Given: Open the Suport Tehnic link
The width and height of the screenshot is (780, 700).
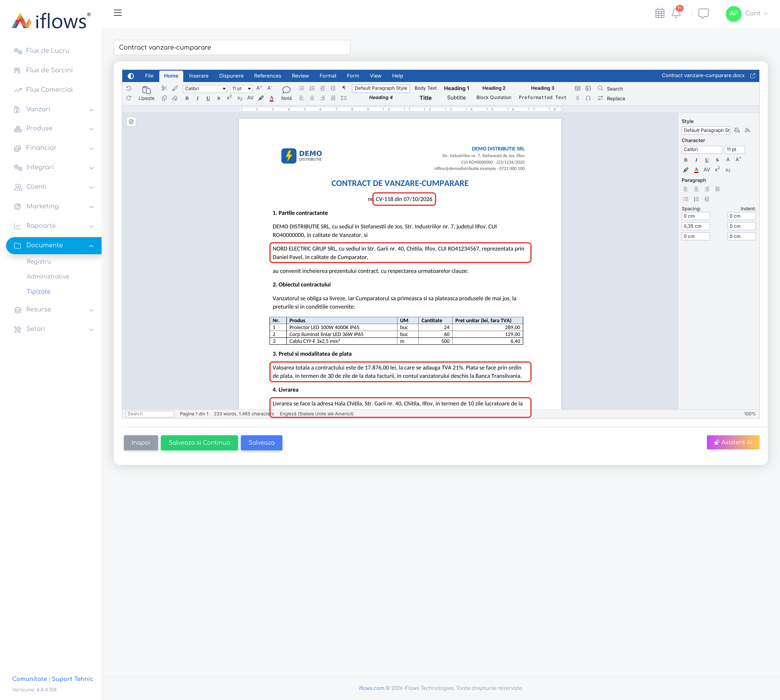Looking at the screenshot, I should point(72,679).
